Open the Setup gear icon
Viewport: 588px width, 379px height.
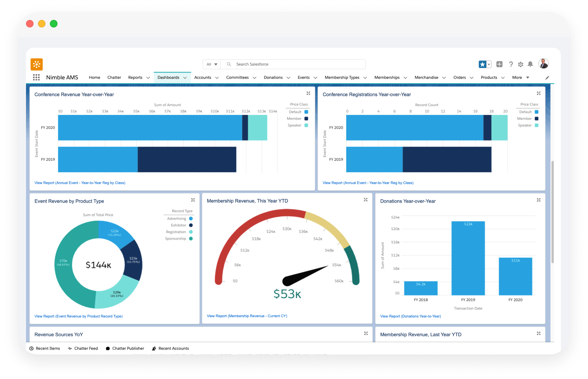pos(521,64)
